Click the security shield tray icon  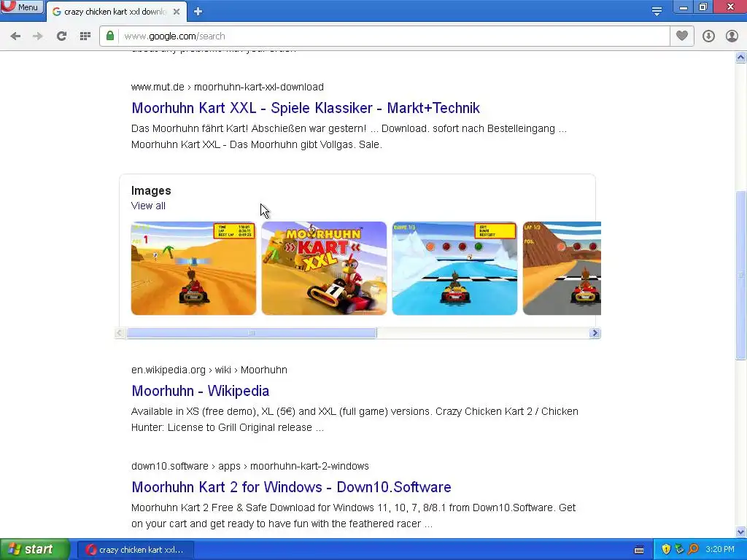(666, 550)
